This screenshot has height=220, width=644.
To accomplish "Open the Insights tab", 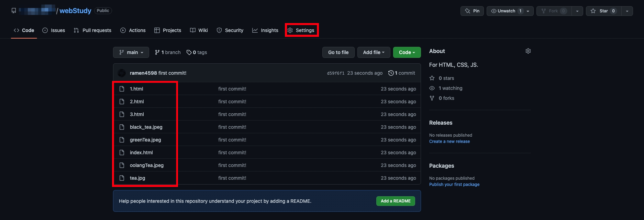I will click(x=265, y=30).
